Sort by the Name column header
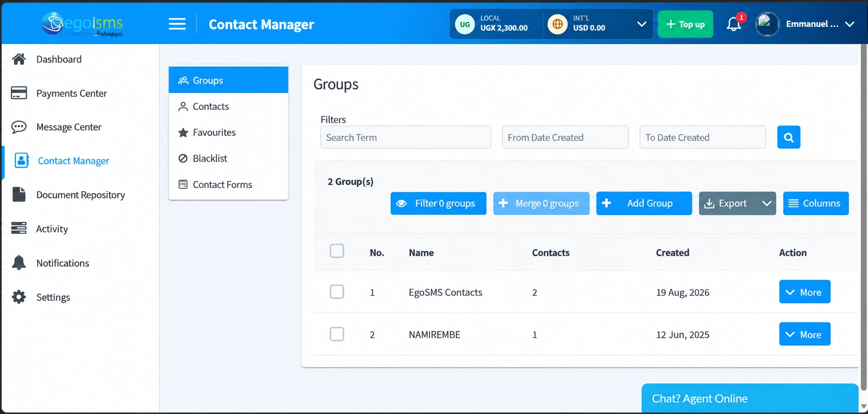 (x=421, y=252)
